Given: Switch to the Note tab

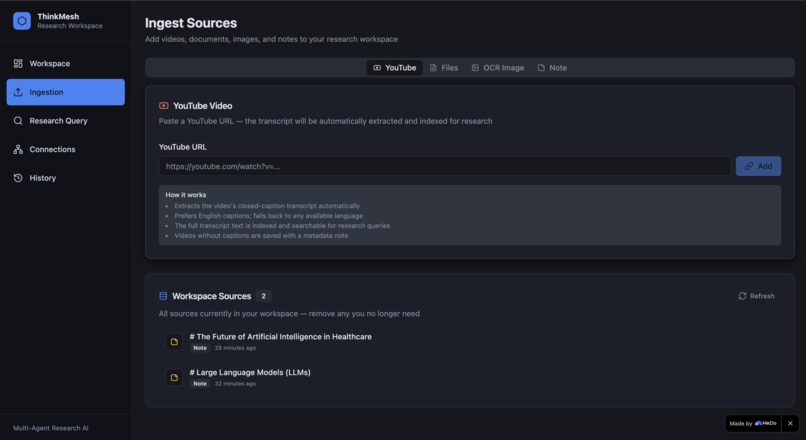Looking at the screenshot, I should pyautogui.click(x=552, y=68).
